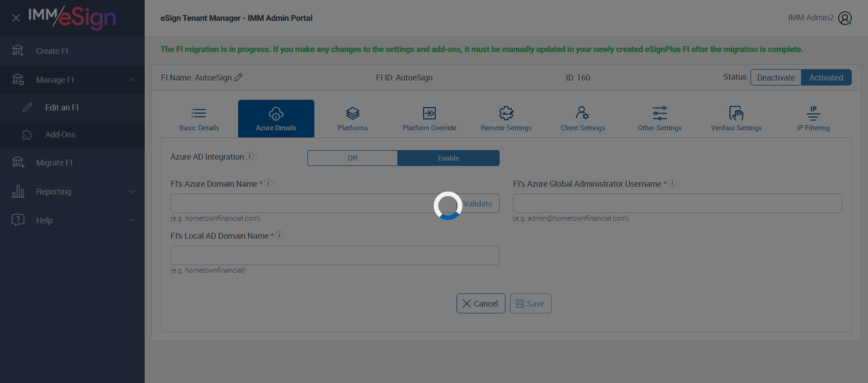Focus the FI's Azure Domain Name field
Image resolution: width=868 pixels, height=383 pixels.
[314, 203]
